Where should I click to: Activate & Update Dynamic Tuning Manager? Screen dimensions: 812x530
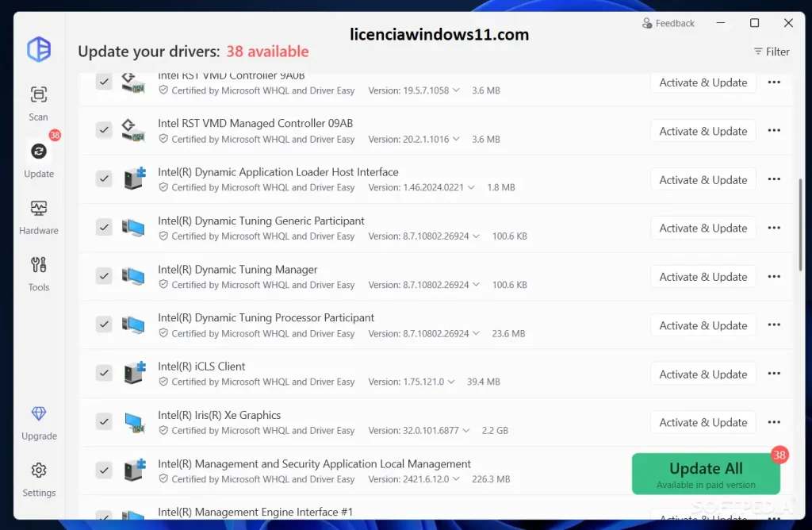coord(703,277)
